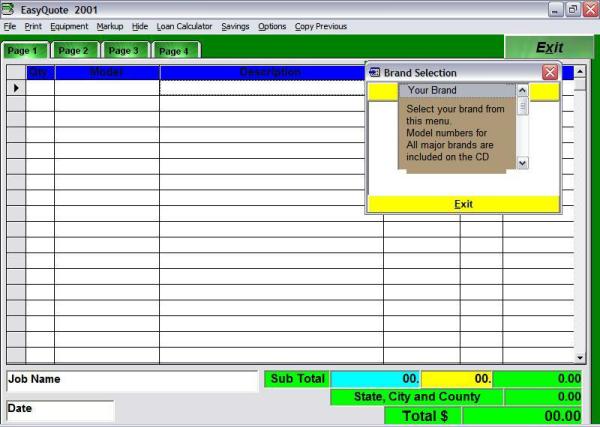Switch to the Page 4 tab
600x427 pixels.
[175, 51]
